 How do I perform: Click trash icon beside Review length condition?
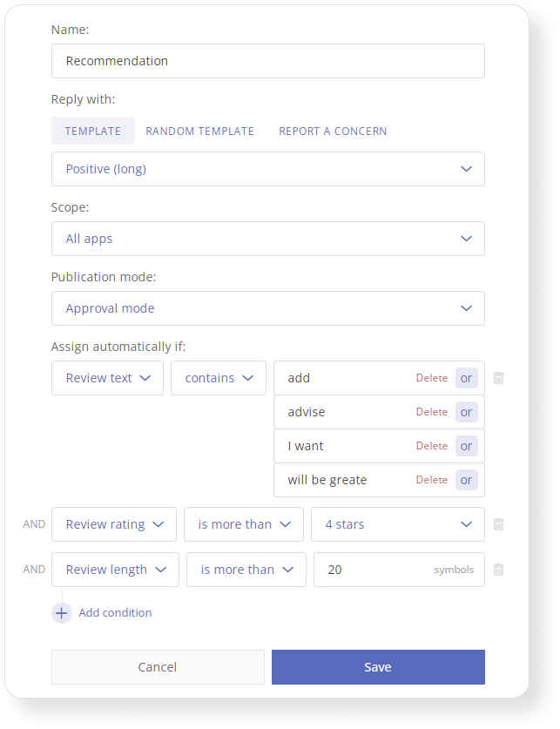pyautogui.click(x=498, y=570)
